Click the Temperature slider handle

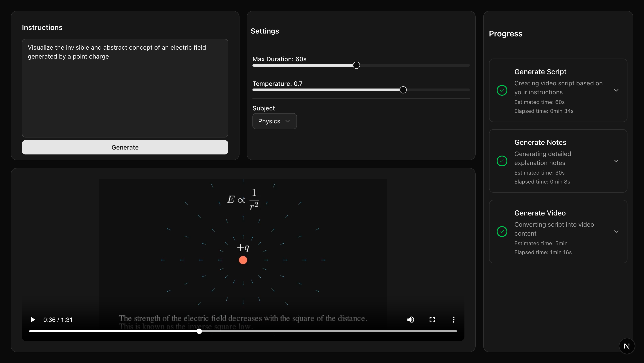pyautogui.click(x=403, y=90)
